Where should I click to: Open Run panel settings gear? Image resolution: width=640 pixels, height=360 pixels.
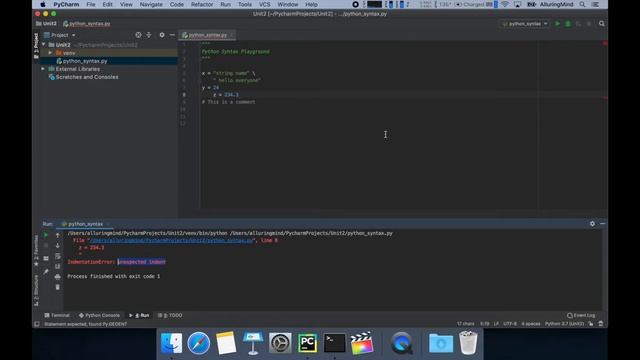(592, 224)
